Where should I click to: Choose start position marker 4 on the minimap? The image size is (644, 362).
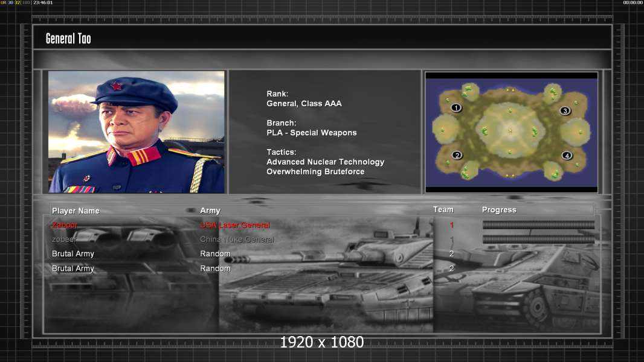pyautogui.click(x=567, y=156)
